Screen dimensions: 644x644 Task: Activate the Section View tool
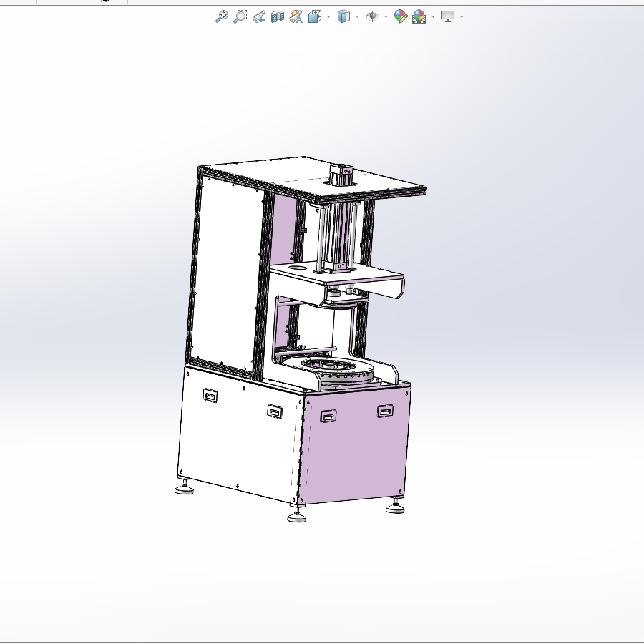(x=278, y=17)
